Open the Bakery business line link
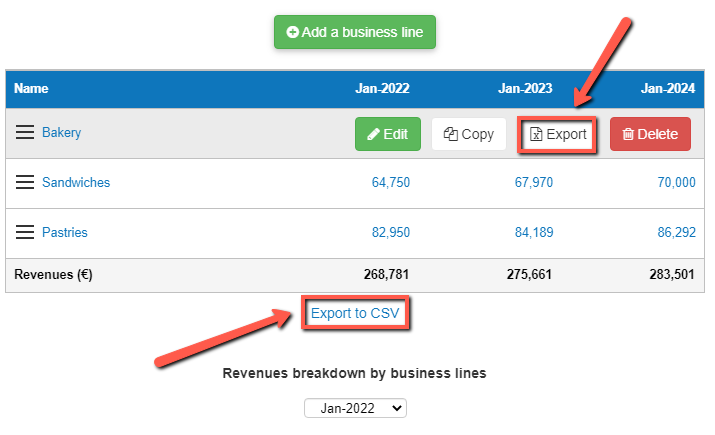This screenshot has width=715, height=435. tap(61, 133)
